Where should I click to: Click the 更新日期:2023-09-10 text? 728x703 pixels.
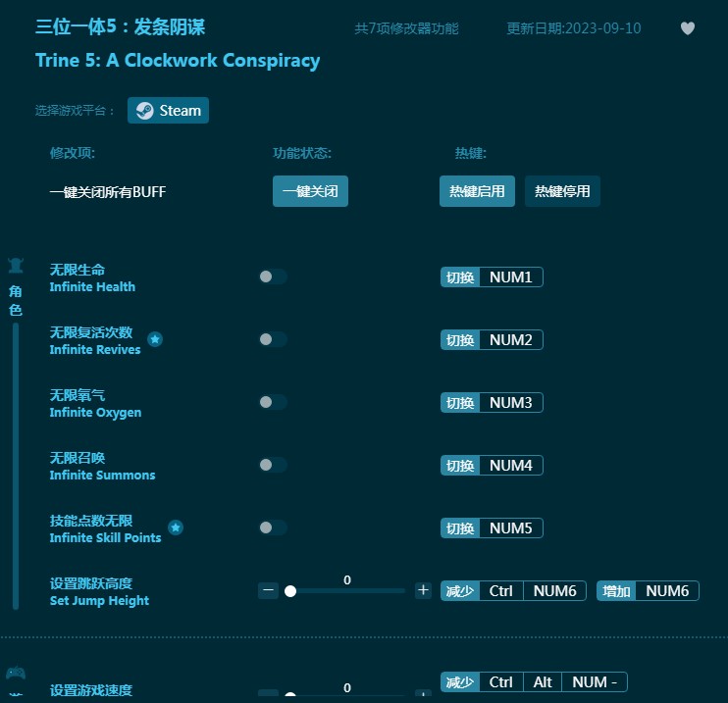(573, 28)
